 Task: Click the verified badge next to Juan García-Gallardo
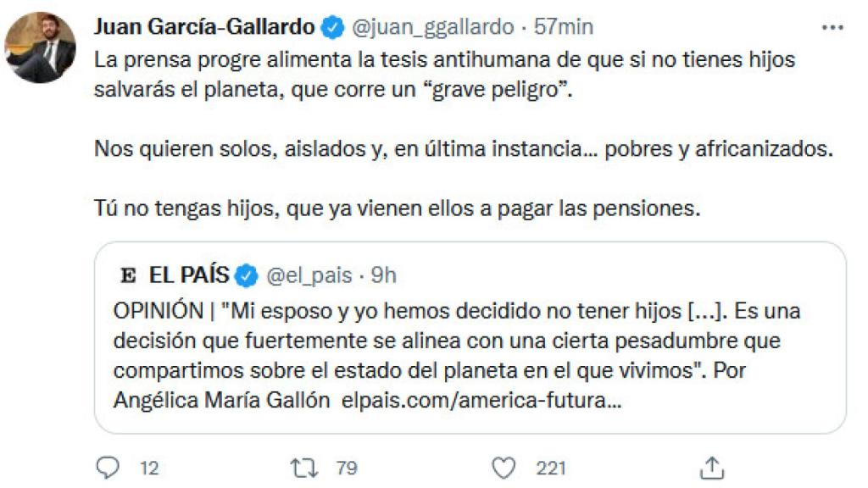331,25
